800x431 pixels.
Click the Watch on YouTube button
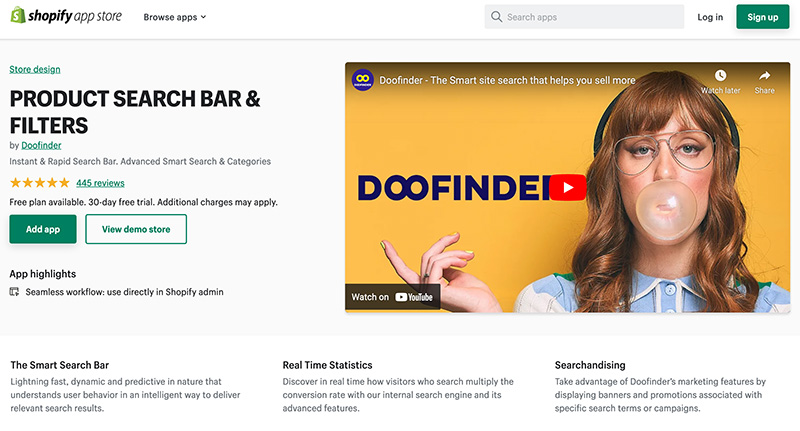point(392,297)
